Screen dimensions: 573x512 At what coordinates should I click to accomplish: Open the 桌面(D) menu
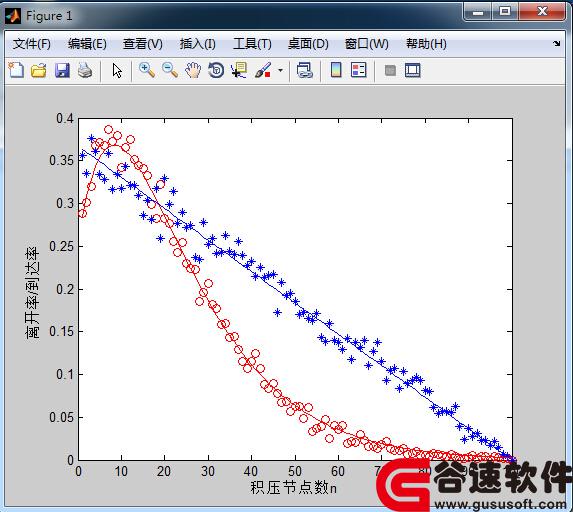(308, 44)
